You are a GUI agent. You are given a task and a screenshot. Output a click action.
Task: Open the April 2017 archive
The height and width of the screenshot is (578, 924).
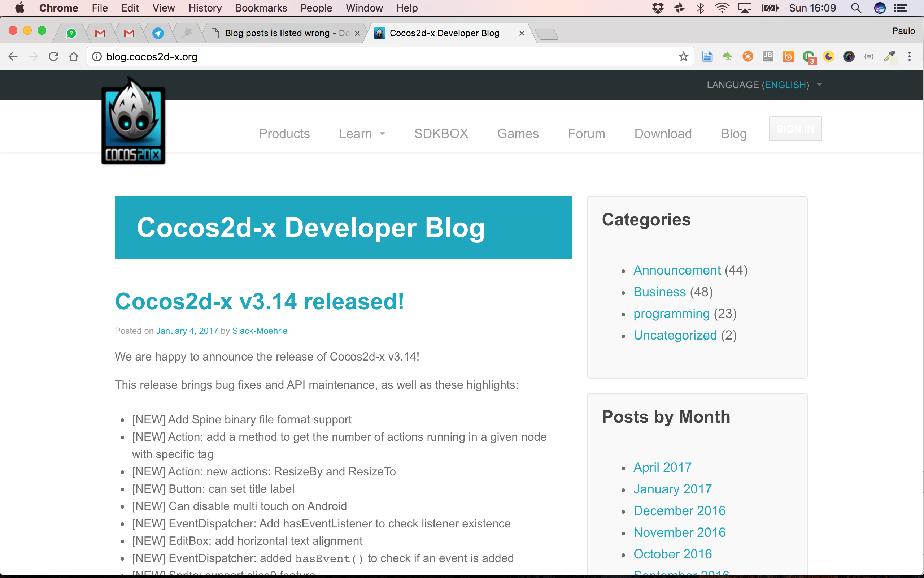(662, 467)
